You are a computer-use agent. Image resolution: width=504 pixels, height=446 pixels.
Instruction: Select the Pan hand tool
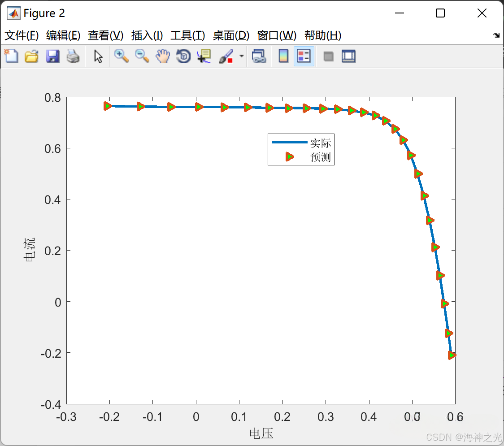click(x=163, y=56)
